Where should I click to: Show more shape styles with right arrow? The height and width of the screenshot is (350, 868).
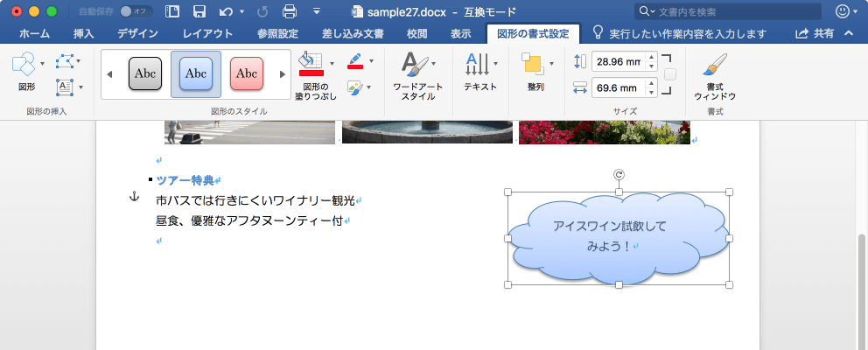[283, 74]
